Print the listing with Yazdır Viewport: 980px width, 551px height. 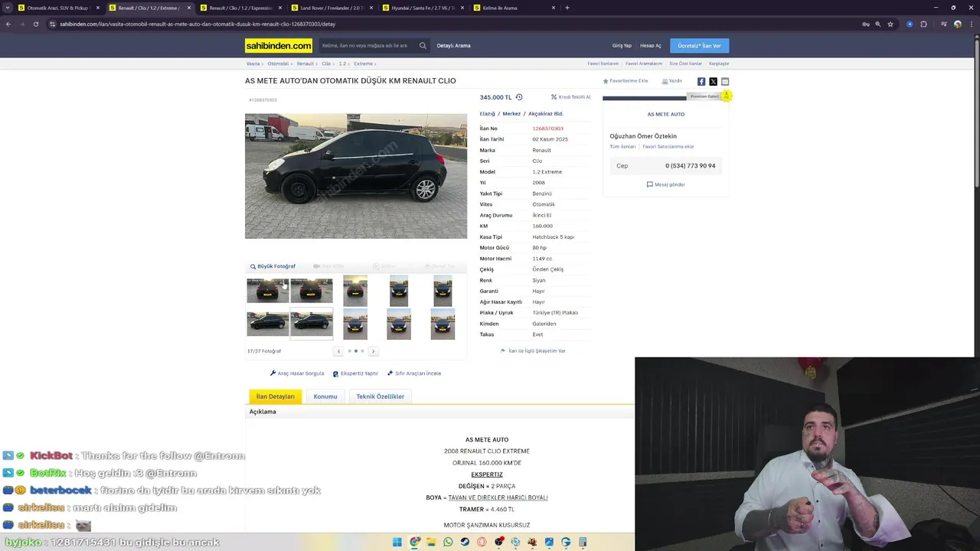[672, 81]
